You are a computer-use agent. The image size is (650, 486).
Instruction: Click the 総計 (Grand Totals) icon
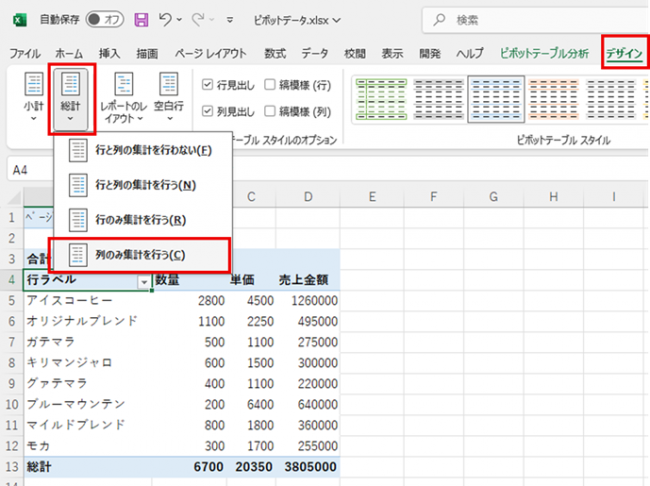click(71, 90)
